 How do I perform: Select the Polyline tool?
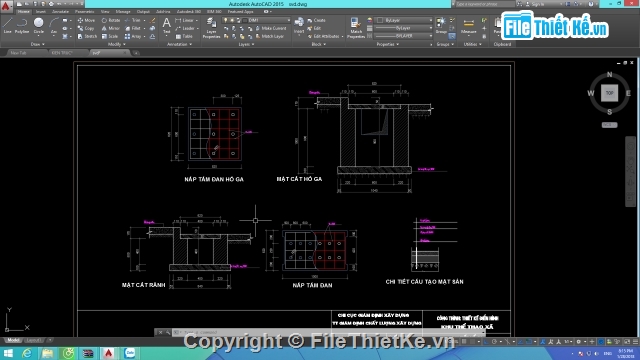[x=22, y=25]
